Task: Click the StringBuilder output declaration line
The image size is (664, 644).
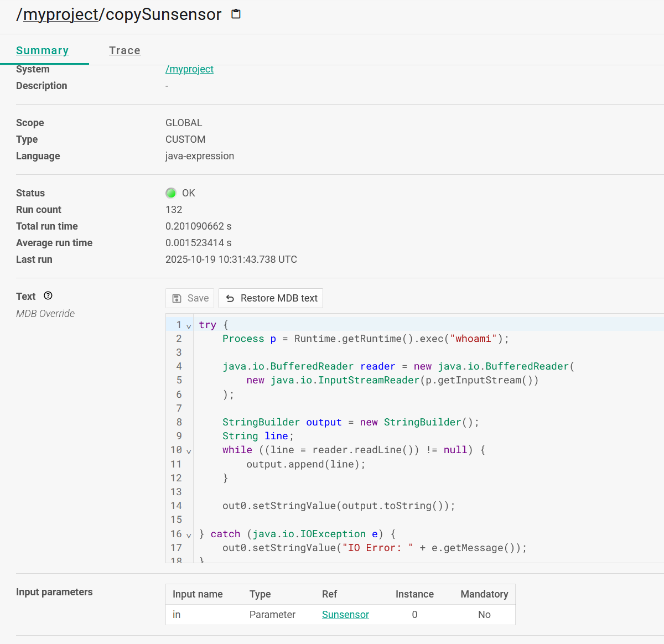Action: pos(350,422)
